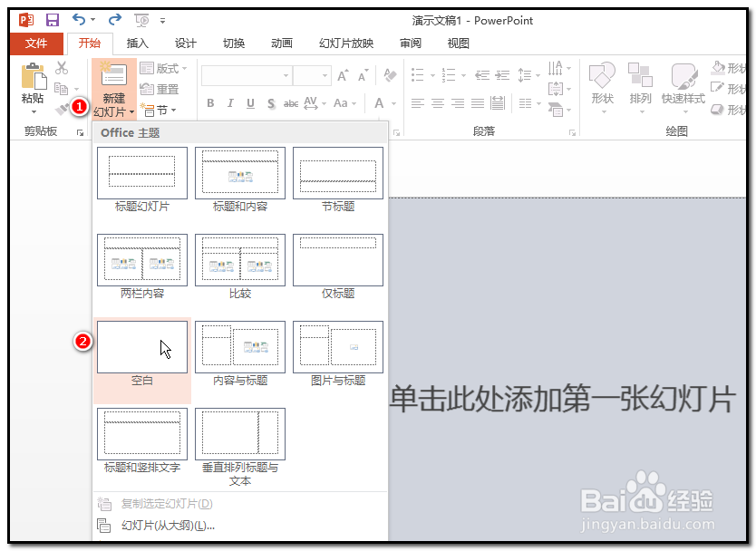Image resolution: width=756 pixels, height=551 pixels.
Task: Switch to the 插入 ribbon tab
Action: click(138, 43)
